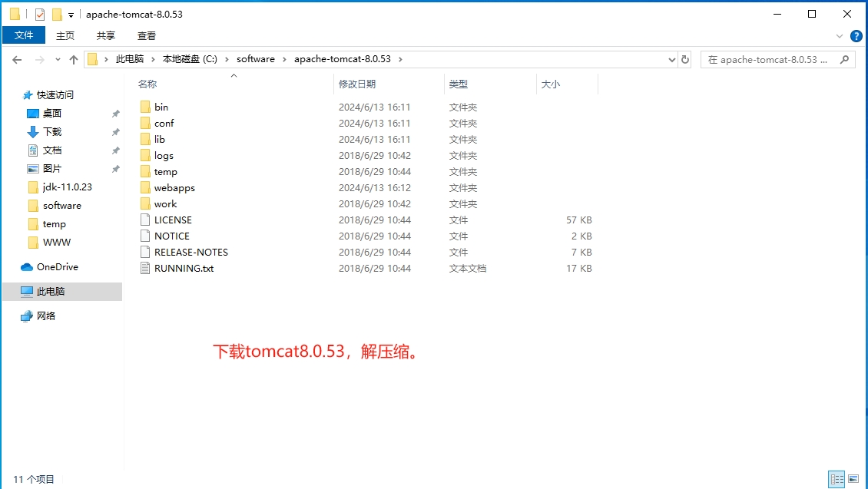Open 图片 in quick access
Screen dimensions: 868x489
45,168
